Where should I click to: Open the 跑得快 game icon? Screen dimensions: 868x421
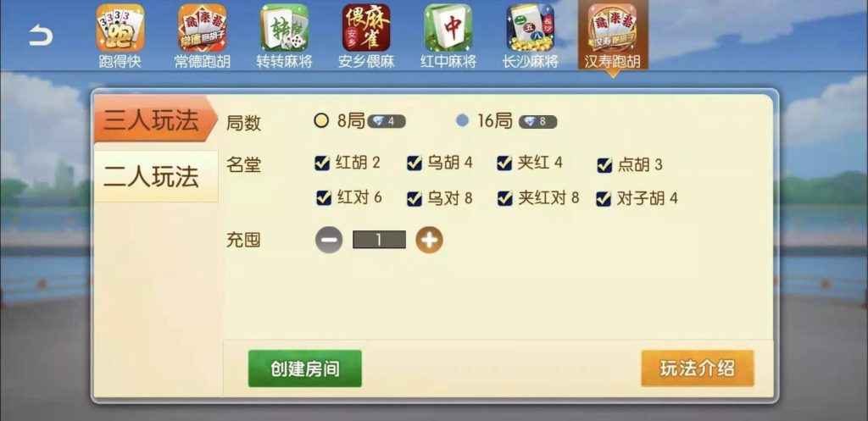point(120,36)
